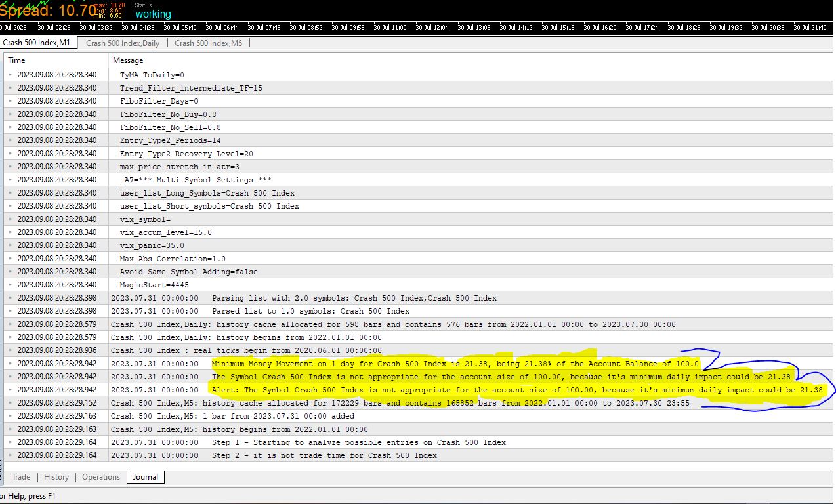Viewport: 836px width, 504px height.
Task: Select the Step 2 not trade time row
Action: coord(419,455)
